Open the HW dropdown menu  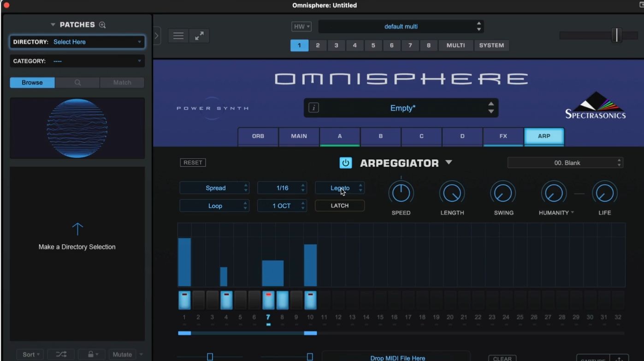pos(301,27)
